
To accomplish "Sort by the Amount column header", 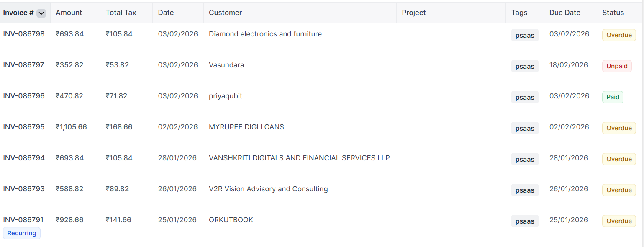I will [x=69, y=13].
